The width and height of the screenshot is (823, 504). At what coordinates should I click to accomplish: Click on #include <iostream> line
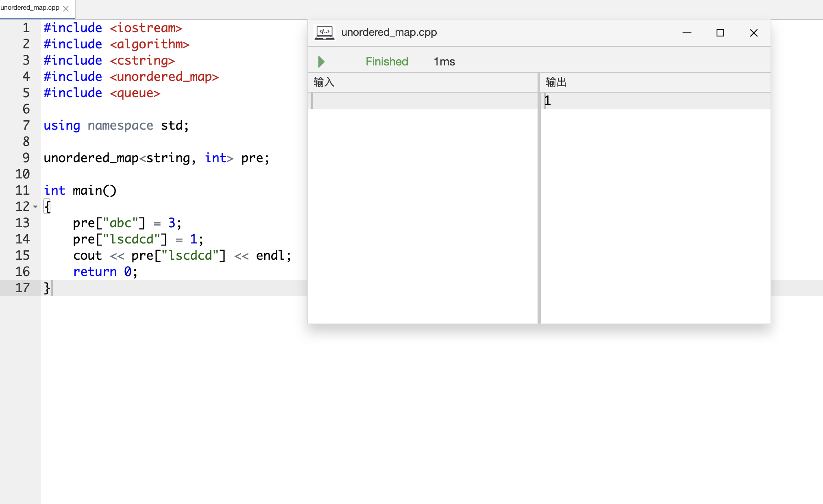[x=113, y=28]
